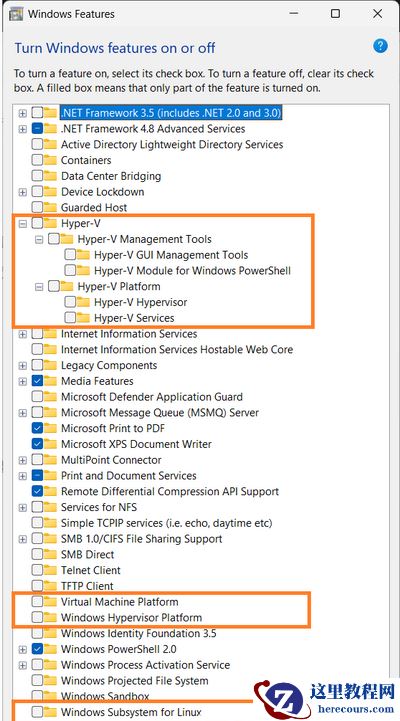Click folder icon beside Internet Information Services Hostable Web Core
This screenshot has height=721, width=400.
click(50, 349)
